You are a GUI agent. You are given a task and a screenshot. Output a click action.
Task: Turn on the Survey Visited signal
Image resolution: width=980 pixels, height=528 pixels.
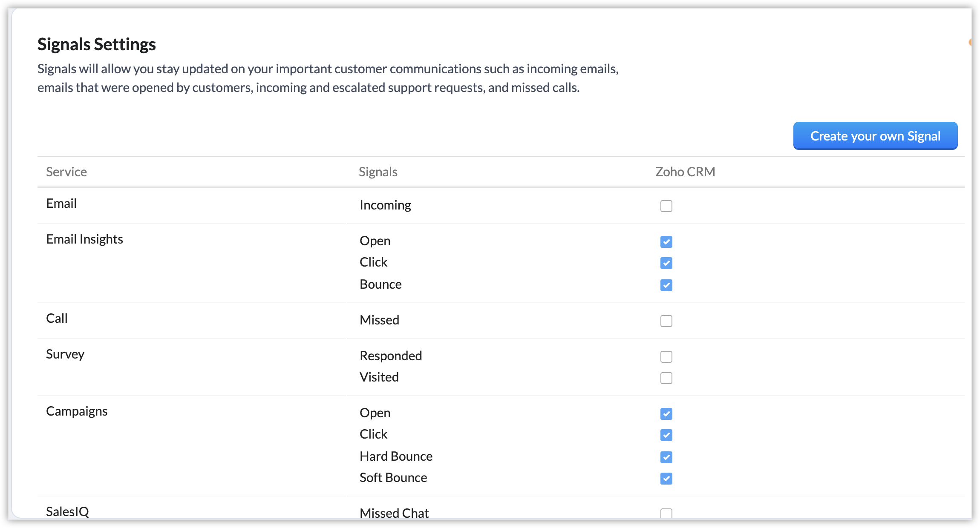point(666,378)
